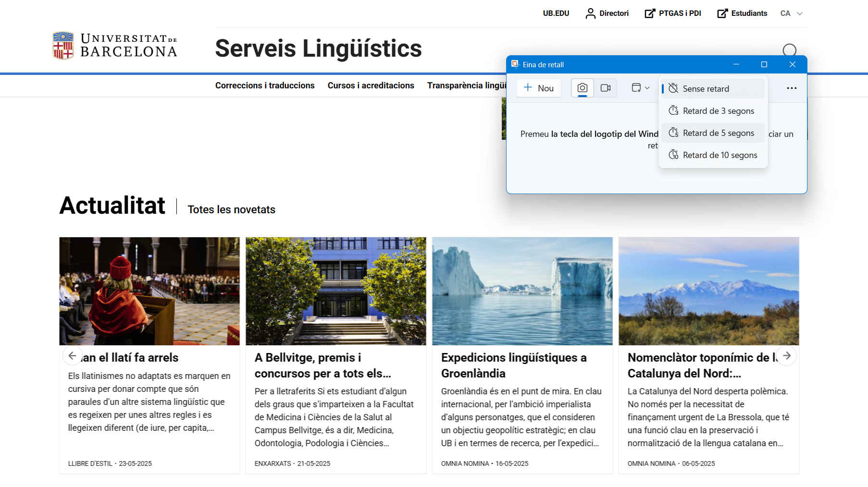The width and height of the screenshot is (868, 487).
Task: Click the three-dots more options icon
Action: pyautogui.click(x=792, y=88)
